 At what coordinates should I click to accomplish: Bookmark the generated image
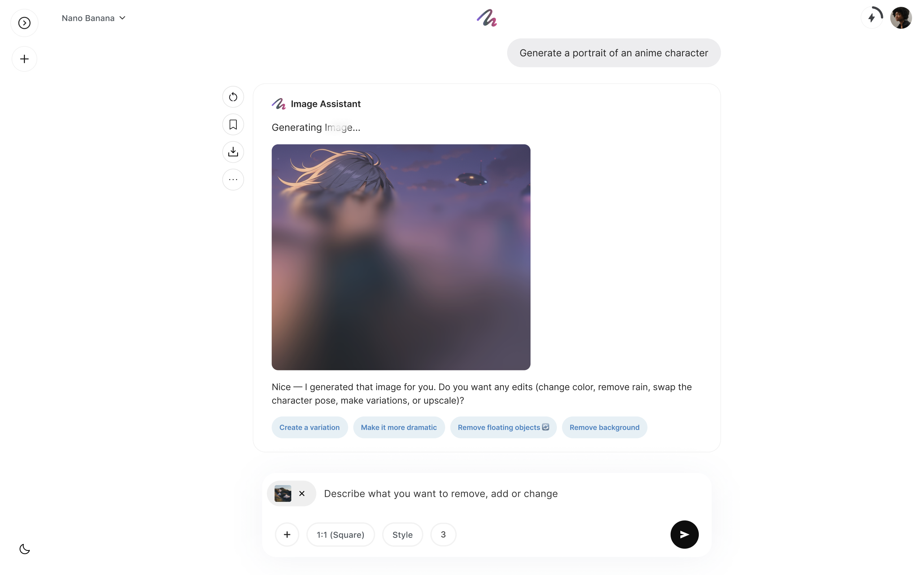coord(233,124)
